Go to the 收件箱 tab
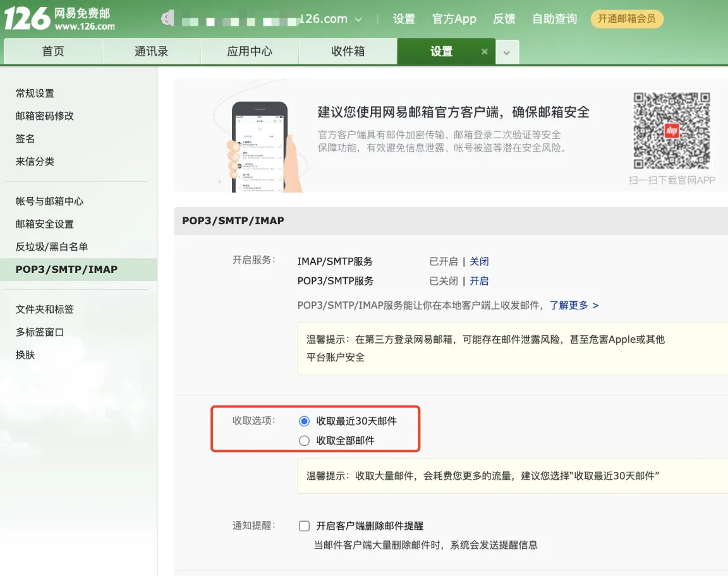 point(348,52)
